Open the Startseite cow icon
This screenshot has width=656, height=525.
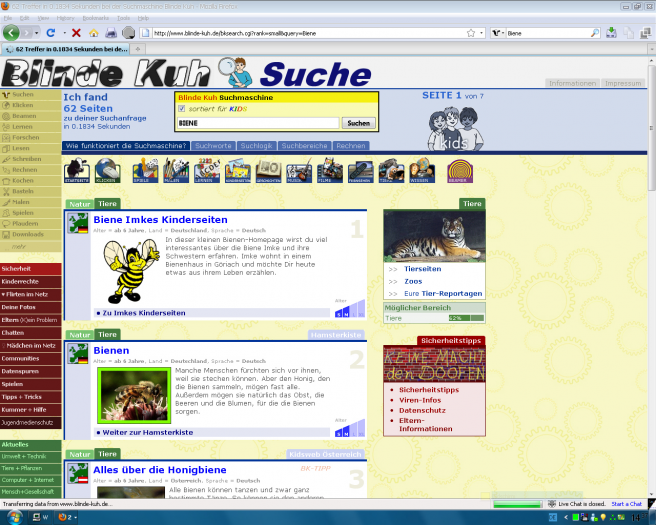tap(77, 170)
